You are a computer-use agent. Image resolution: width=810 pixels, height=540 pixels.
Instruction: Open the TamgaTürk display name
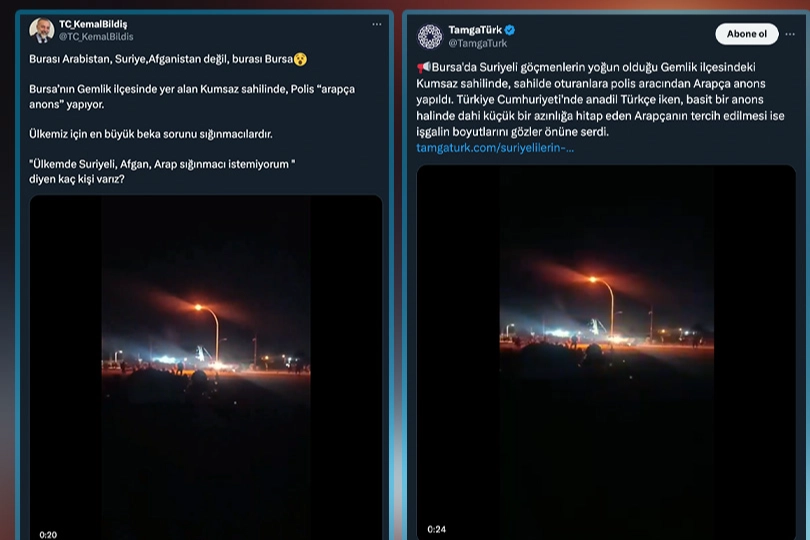click(475, 30)
